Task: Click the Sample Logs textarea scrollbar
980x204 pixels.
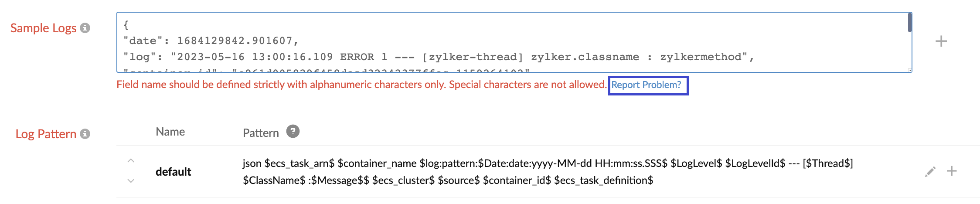Action: (910, 23)
